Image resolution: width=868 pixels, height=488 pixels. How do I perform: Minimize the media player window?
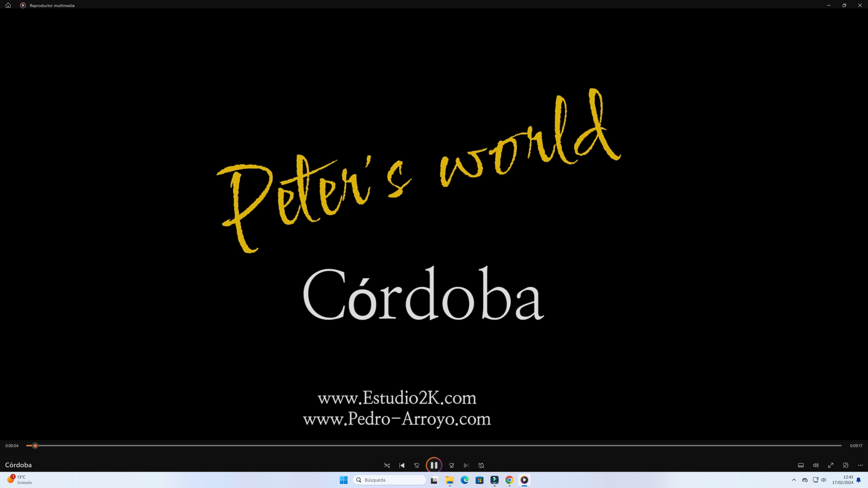pyautogui.click(x=829, y=5)
